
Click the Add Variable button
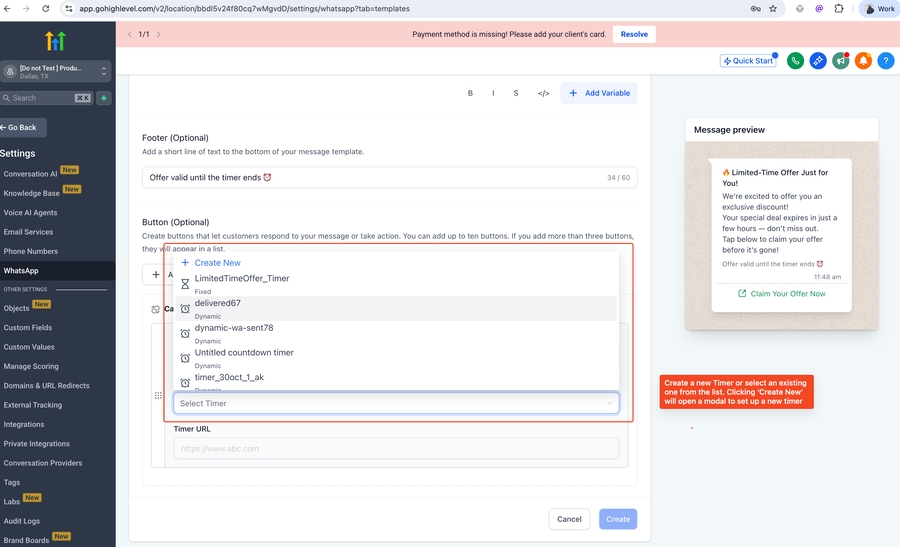coord(599,93)
